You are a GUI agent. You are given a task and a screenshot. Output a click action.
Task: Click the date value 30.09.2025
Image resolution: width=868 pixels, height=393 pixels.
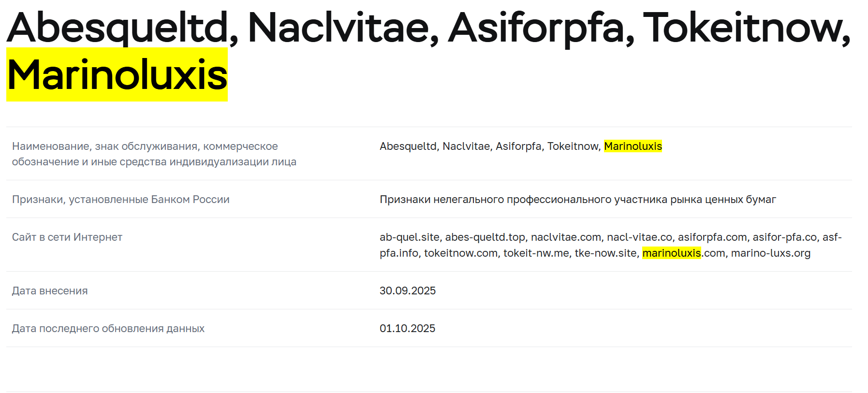[x=407, y=291]
